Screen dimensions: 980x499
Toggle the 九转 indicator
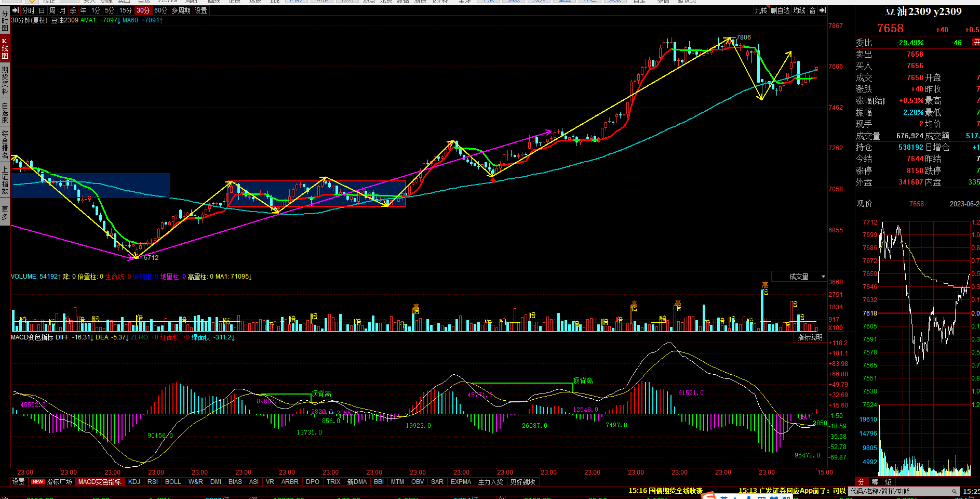[761, 10]
